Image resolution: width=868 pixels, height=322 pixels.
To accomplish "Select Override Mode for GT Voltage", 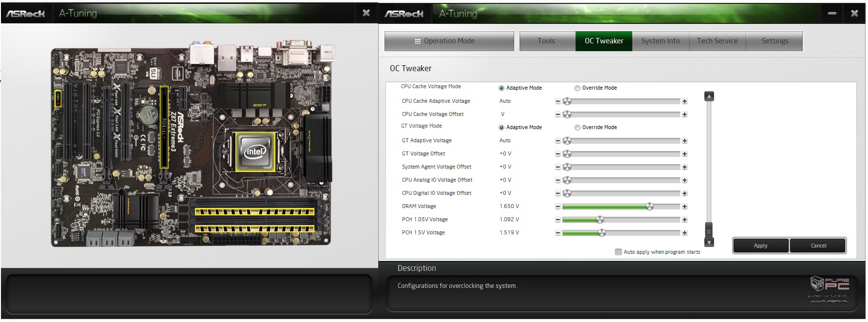I will click(x=578, y=128).
